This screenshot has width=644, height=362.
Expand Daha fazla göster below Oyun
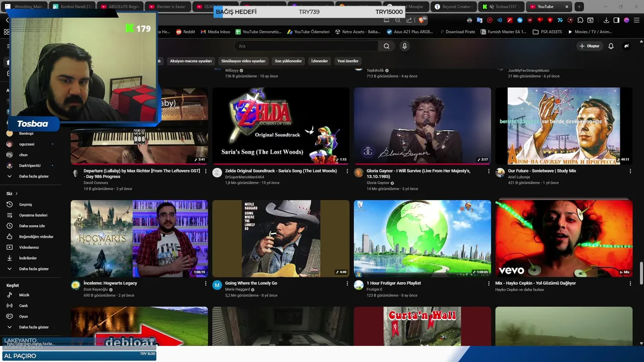[x=30, y=327]
